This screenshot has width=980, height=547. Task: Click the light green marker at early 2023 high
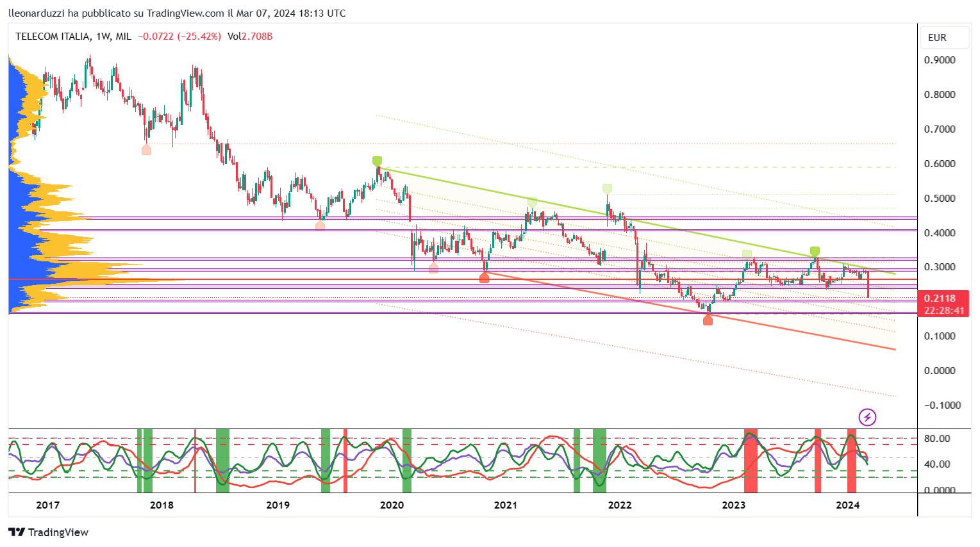[x=747, y=254]
